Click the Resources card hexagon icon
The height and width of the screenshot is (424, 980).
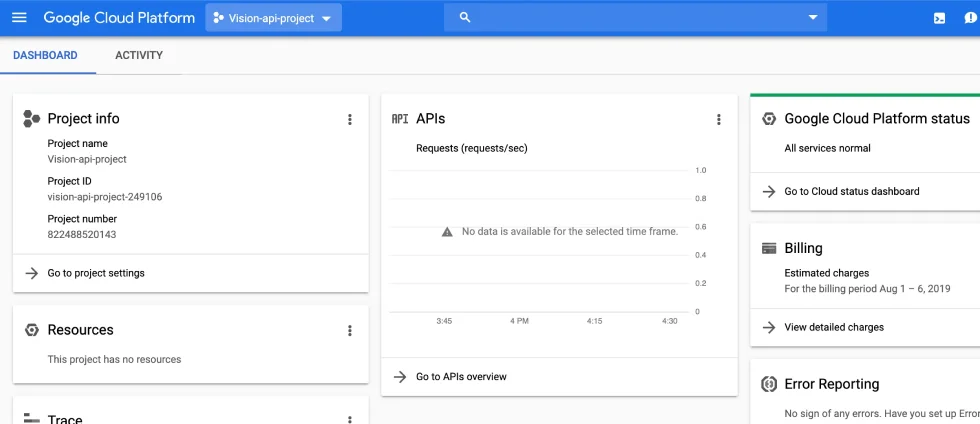pyautogui.click(x=31, y=330)
